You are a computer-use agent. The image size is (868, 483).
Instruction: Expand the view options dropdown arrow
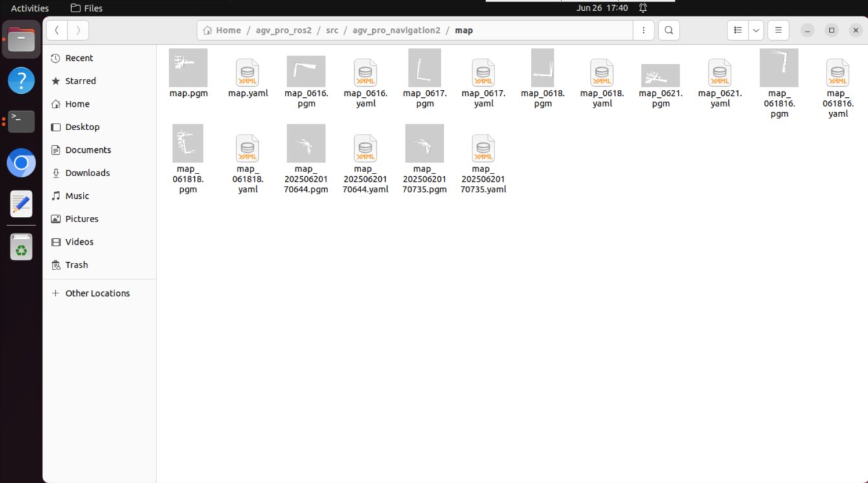click(x=755, y=30)
